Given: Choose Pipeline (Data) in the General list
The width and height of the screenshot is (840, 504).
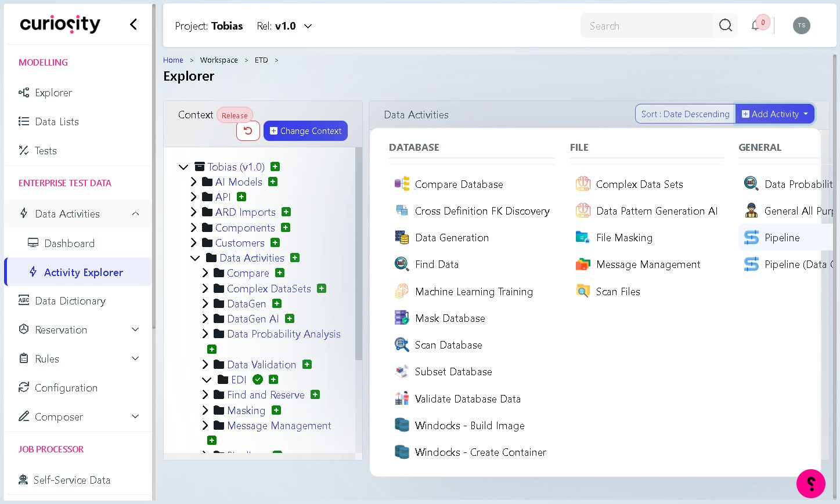Looking at the screenshot, I should click(798, 264).
